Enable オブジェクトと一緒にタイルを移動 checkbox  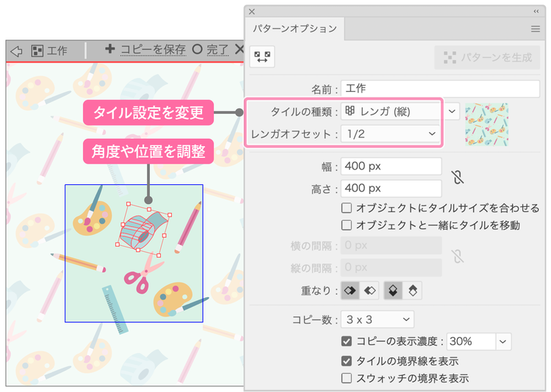coord(347,225)
